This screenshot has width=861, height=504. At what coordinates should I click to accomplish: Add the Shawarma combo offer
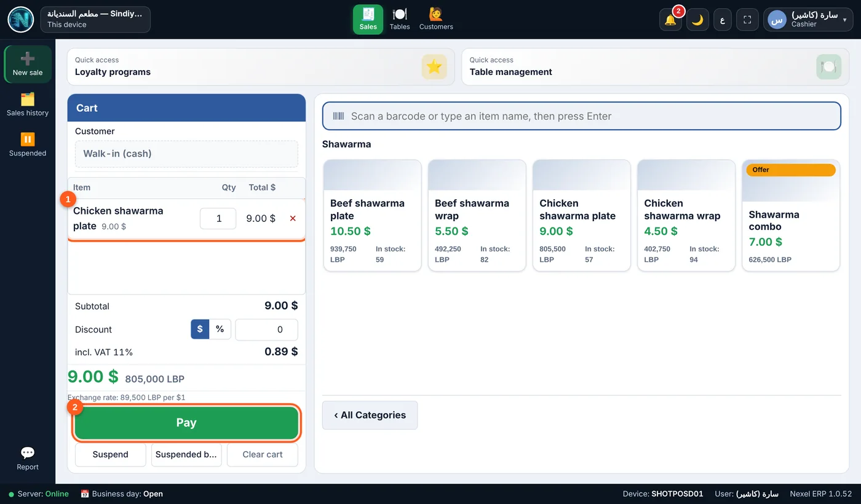tap(791, 215)
